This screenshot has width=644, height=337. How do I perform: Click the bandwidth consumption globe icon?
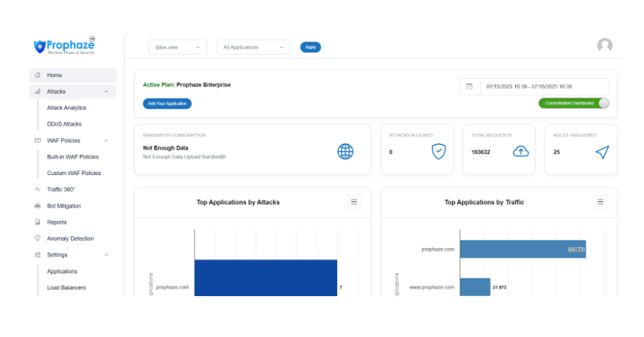tap(346, 151)
